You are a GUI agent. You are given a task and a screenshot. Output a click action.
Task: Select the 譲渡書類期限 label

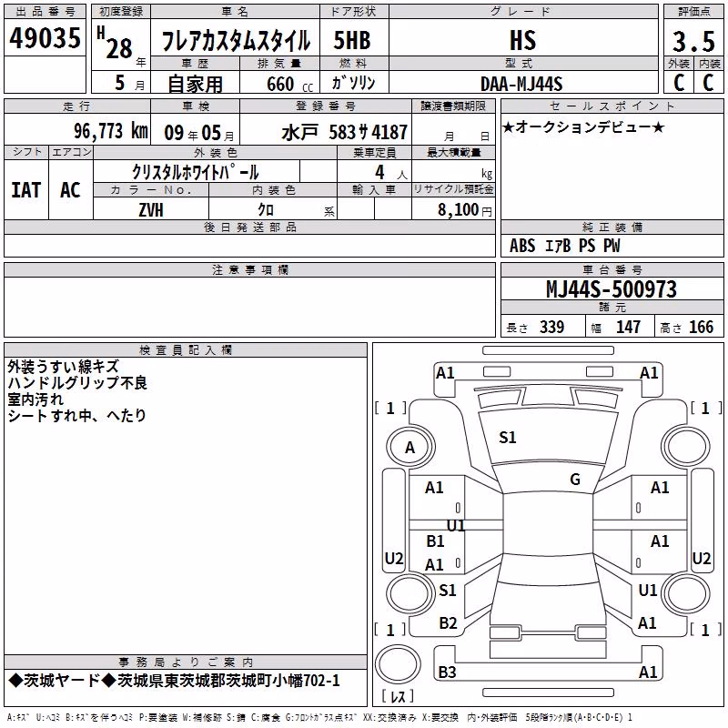(x=453, y=106)
